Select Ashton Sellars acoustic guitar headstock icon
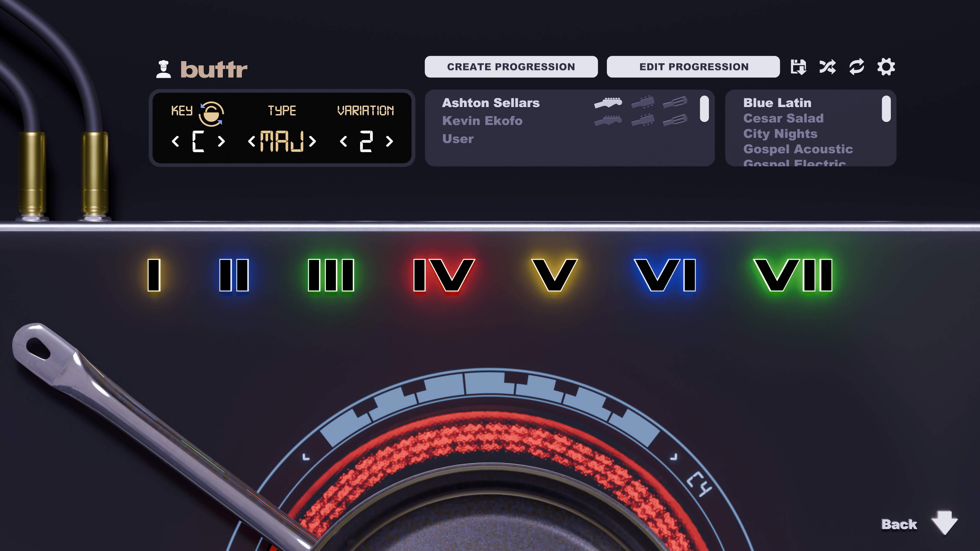 click(x=643, y=103)
